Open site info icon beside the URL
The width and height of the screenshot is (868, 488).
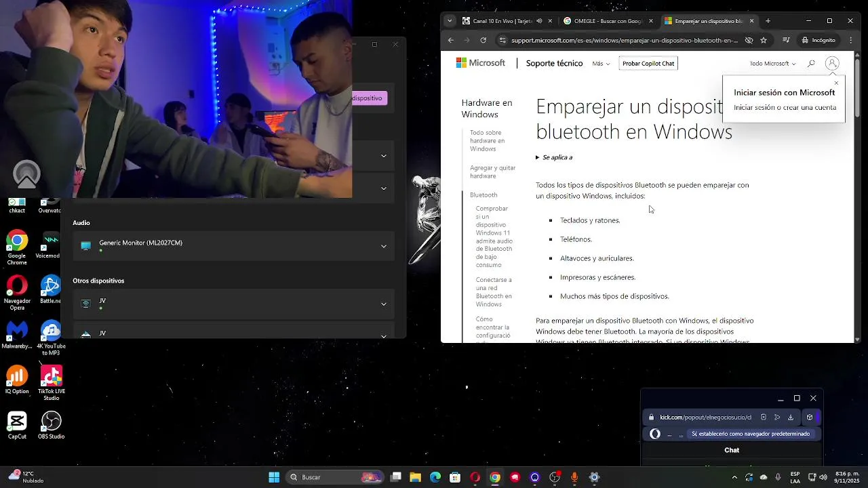(502, 40)
